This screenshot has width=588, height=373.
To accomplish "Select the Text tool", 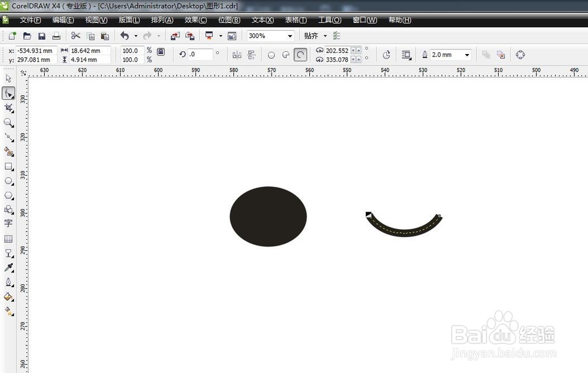I will [9, 224].
